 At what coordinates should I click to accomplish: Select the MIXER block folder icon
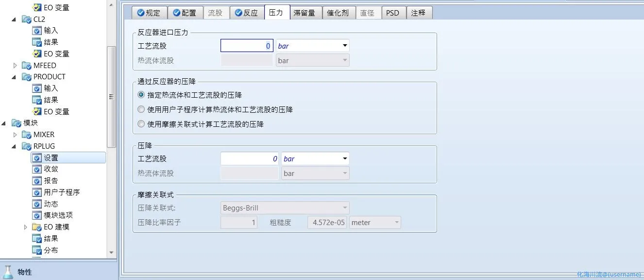coord(26,135)
